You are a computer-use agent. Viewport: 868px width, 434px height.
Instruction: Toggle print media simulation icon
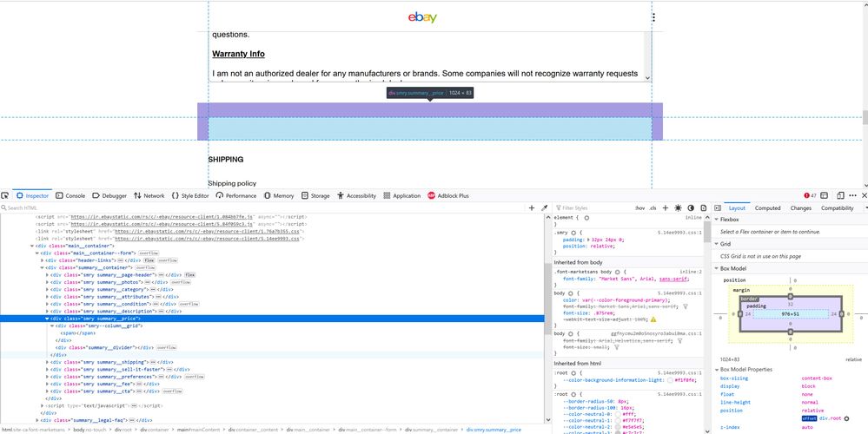point(704,207)
